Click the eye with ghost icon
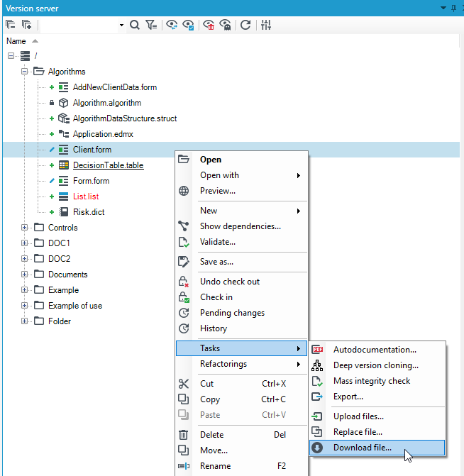 point(226,25)
